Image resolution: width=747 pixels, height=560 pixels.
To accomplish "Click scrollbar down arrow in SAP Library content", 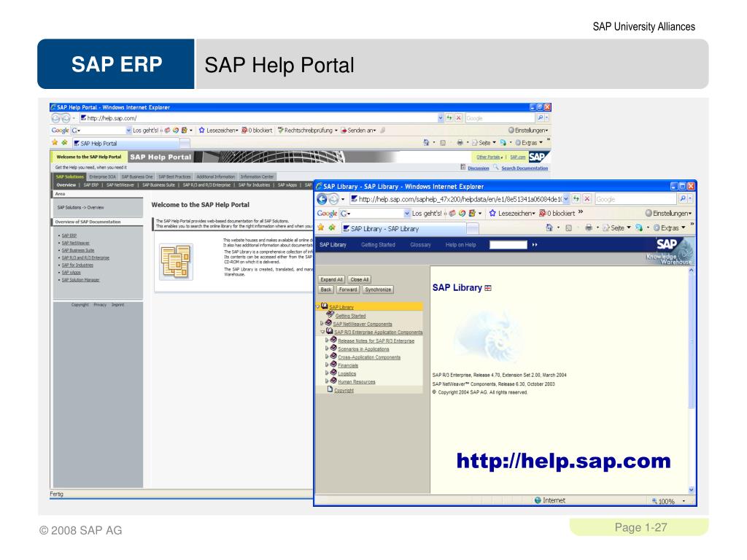I will coord(692,490).
